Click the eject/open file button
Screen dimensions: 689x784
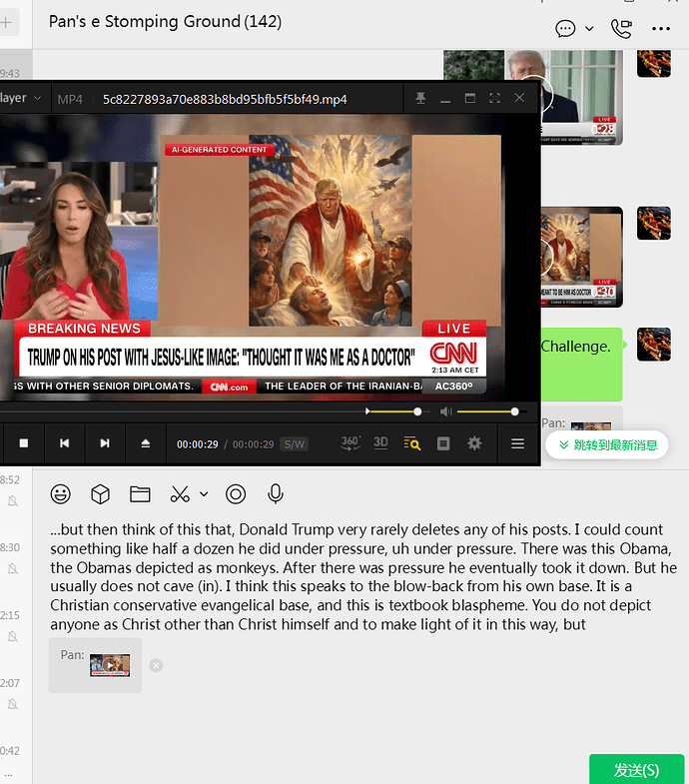point(146,443)
